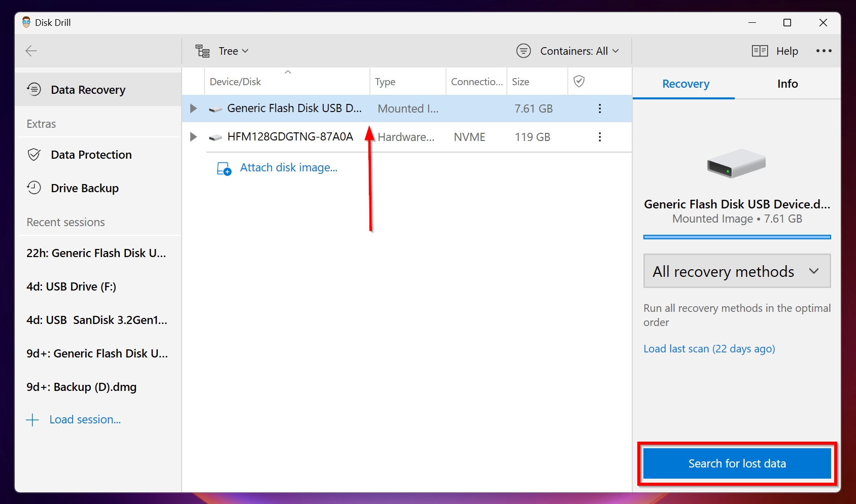
Task: Open session 9d+: Backup (D).dmg
Action: [82, 387]
